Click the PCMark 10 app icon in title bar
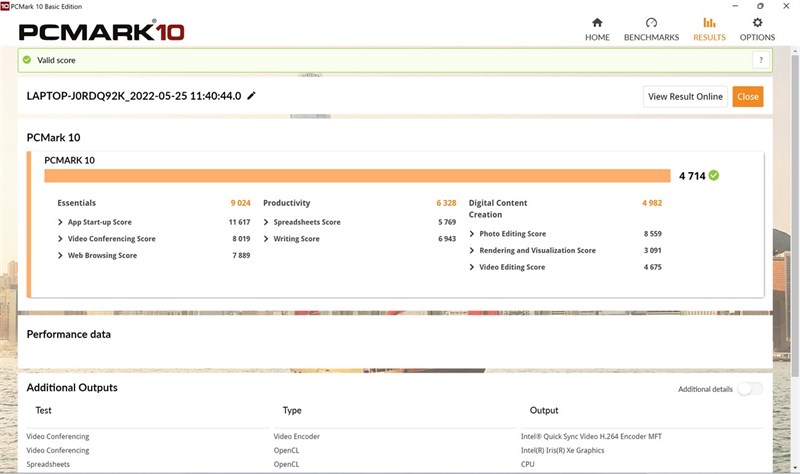 (5, 6)
